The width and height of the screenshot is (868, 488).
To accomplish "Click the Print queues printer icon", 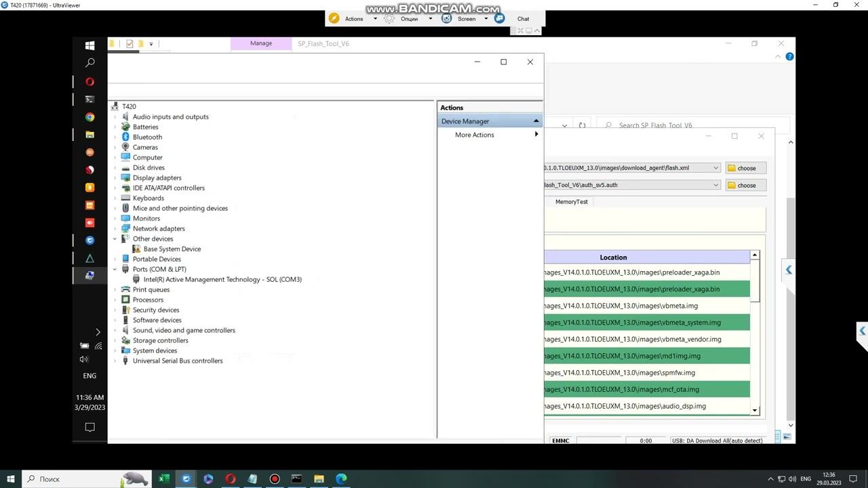I will click(x=125, y=289).
